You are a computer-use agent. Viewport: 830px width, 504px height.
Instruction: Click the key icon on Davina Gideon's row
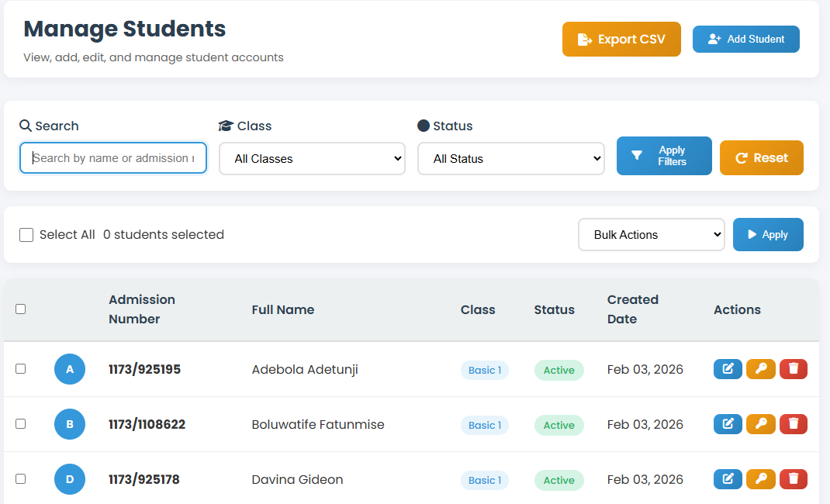(x=761, y=479)
